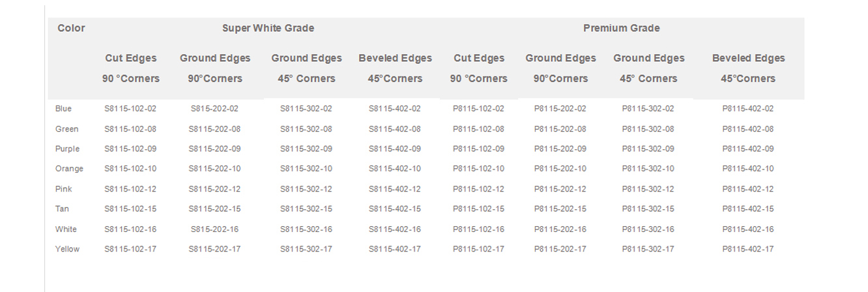Click the Yellow color row label

coord(67,249)
